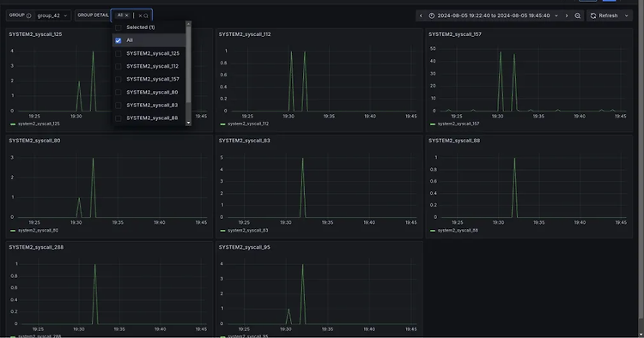Uncheck the 'All' option checkbox
This screenshot has width=644, height=338.
[118, 40]
